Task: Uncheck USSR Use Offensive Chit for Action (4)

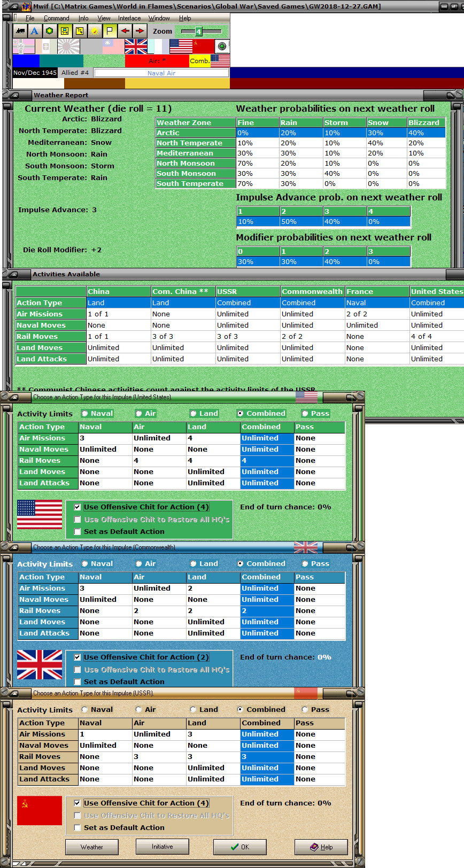Action: [78, 803]
